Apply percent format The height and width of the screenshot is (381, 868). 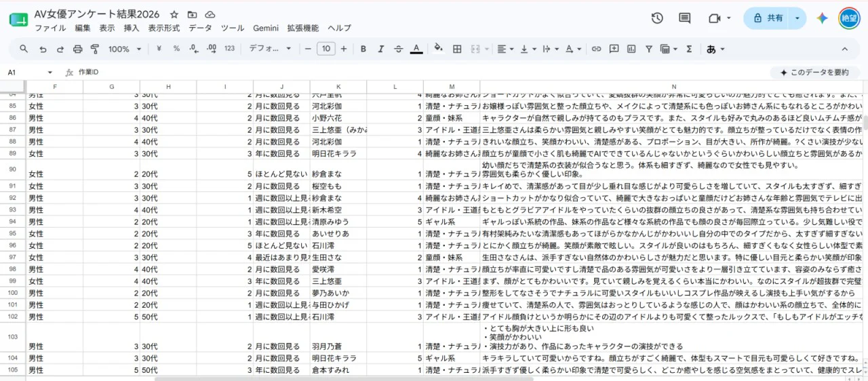(x=176, y=49)
